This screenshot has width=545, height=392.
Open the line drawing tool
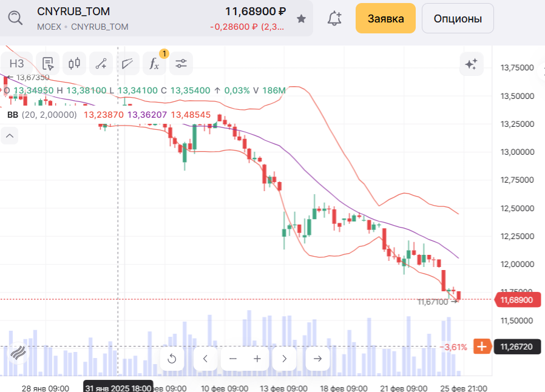point(101,63)
